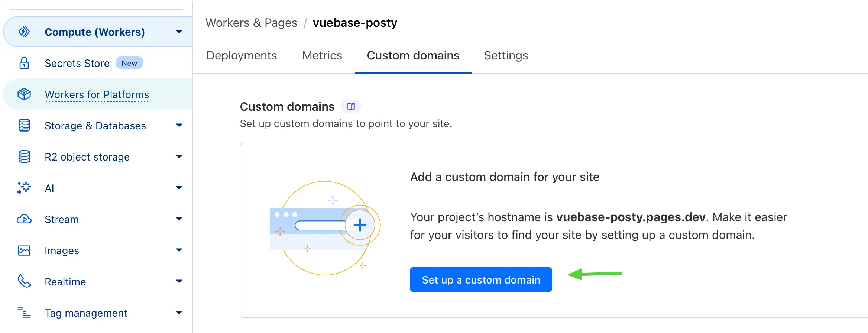The width and height of the screenshot is (868, 333).
Task: Click the AI menu label
Action: click(x=49, y=188)
